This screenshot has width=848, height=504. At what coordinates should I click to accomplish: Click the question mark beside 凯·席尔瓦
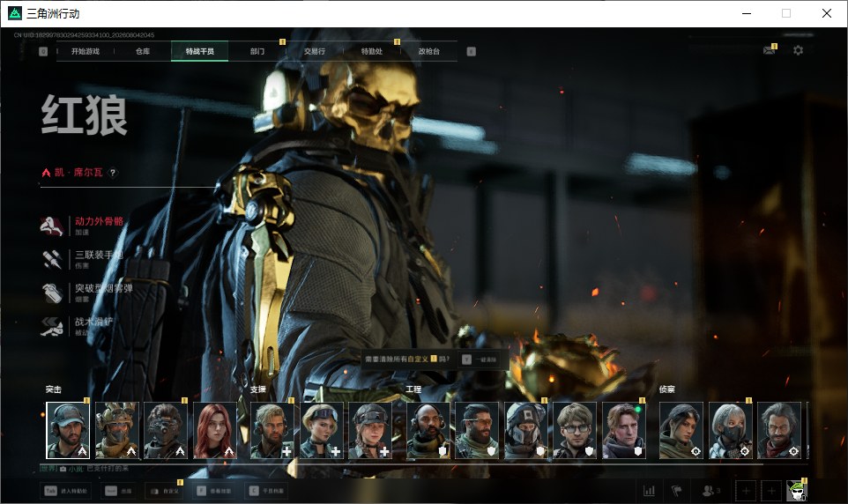pos(113,173)
